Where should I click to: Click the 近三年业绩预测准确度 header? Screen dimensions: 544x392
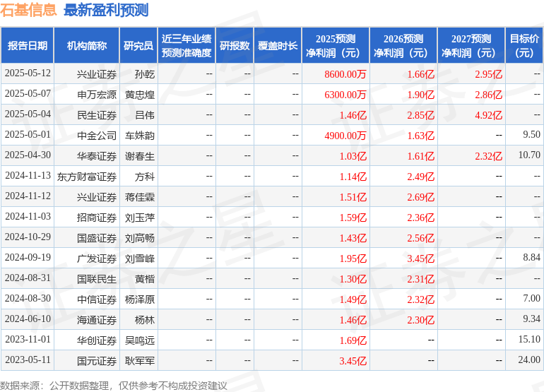tap(187, 45)
